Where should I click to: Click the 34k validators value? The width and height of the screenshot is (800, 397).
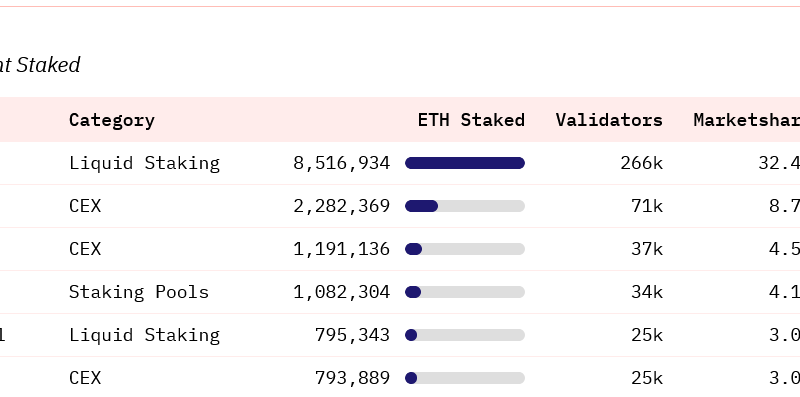pyautogui.click(x=647, y=292)
